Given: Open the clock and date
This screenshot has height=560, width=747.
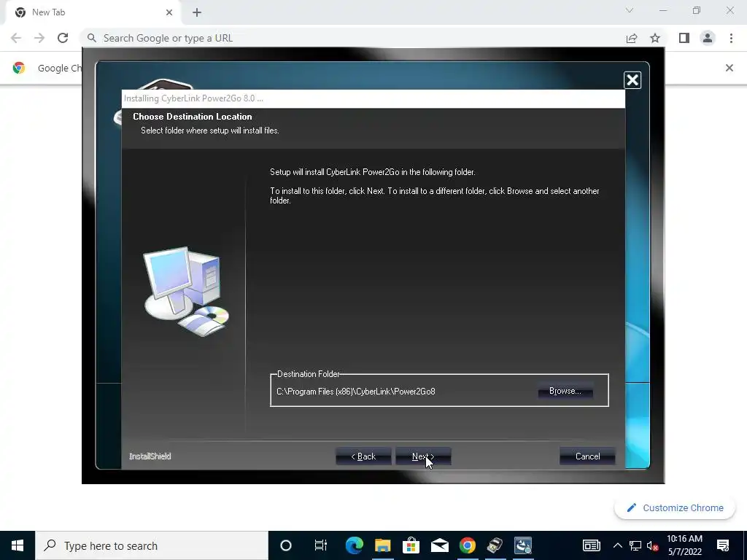Looking at the screenshot, I should [684, 545].
